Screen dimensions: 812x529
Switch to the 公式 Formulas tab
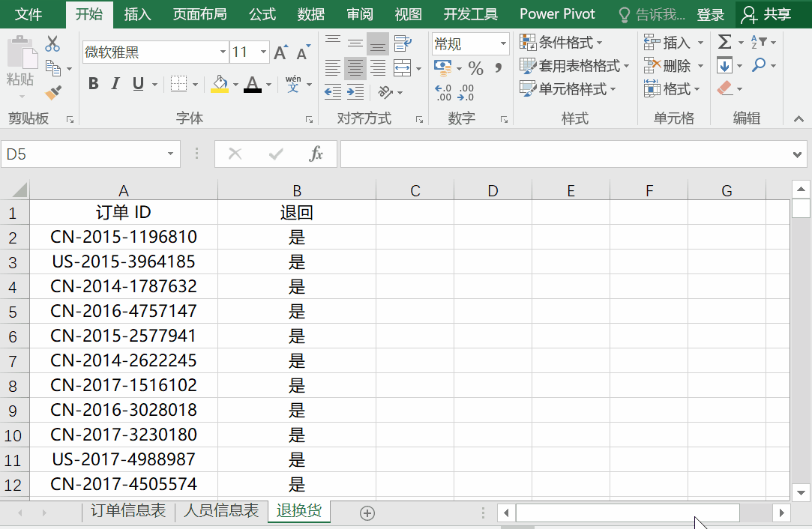(x=262, y=14)
